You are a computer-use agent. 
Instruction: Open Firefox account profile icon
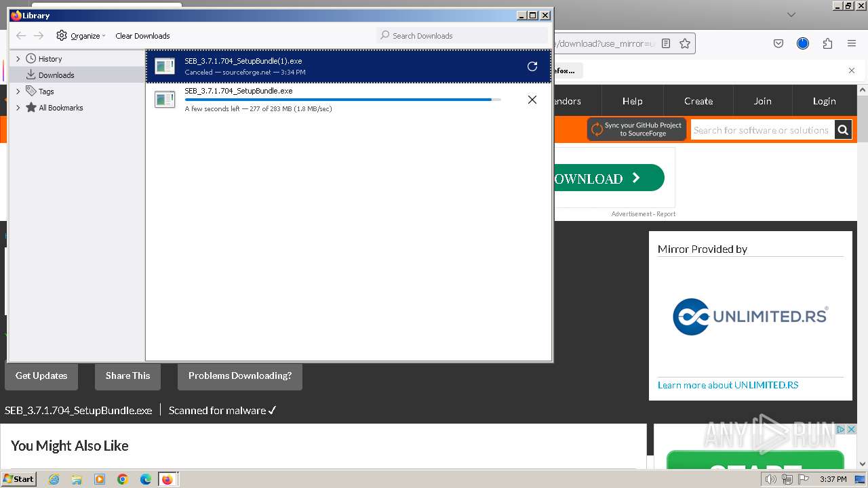pos(803,43)
